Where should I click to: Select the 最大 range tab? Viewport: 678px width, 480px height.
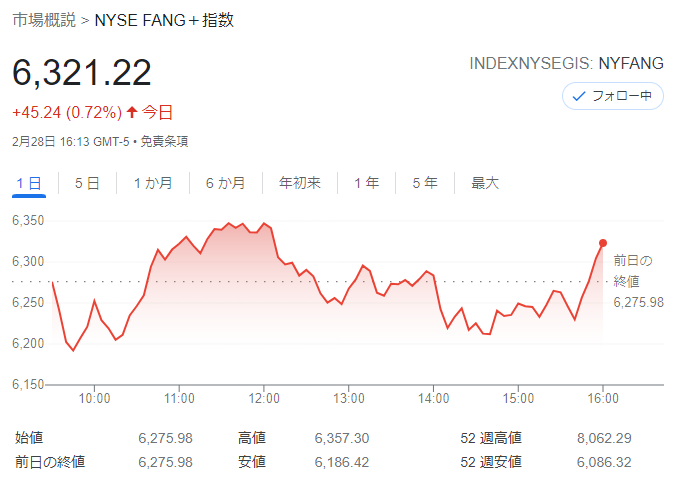tap(485, 183)
